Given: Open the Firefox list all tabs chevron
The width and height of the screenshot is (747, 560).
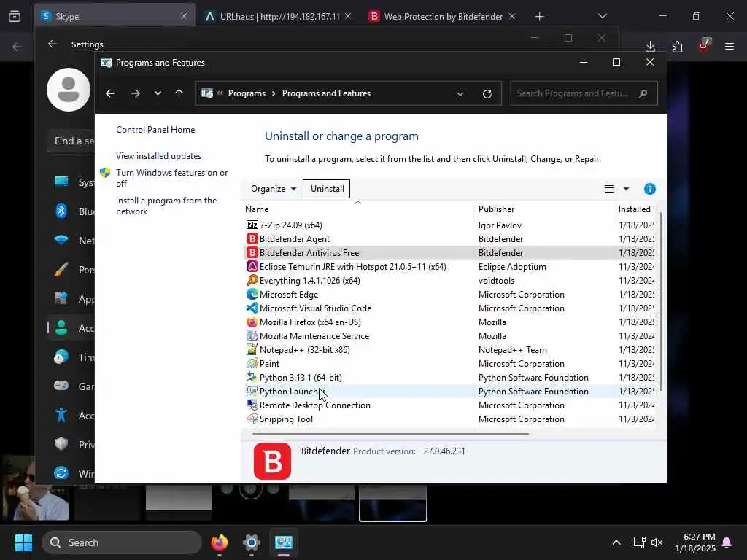Looking at the screenshot, I should [602, 16].
